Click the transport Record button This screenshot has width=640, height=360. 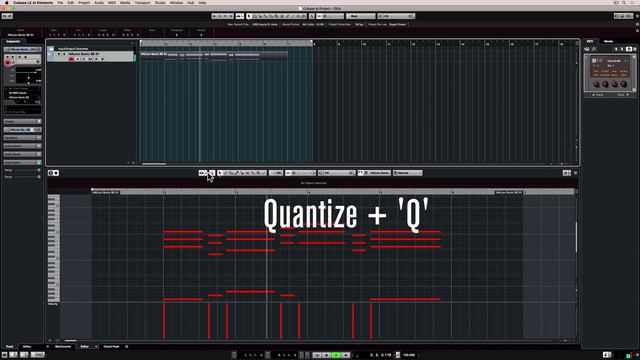tap(346, 355)
